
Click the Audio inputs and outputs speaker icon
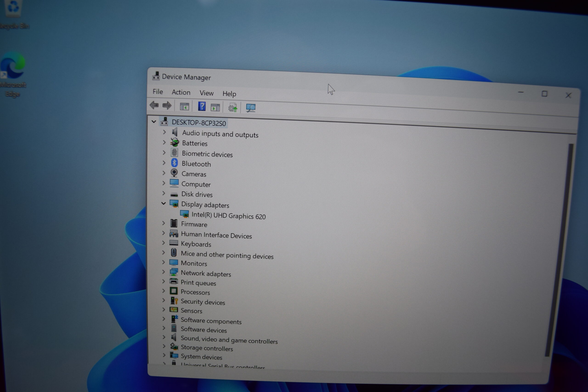click(175, 132)
